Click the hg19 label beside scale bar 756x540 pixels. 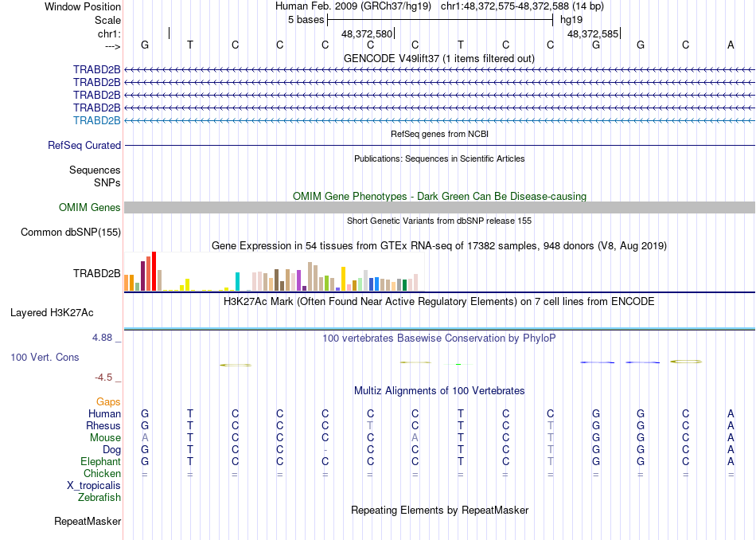(x=571, y=20)
